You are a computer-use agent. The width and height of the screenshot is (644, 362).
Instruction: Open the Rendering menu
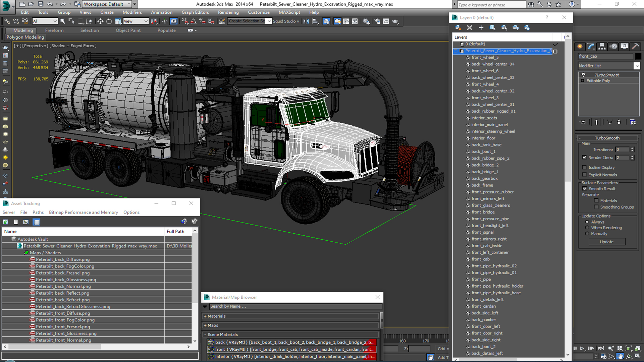pos(228,12)
